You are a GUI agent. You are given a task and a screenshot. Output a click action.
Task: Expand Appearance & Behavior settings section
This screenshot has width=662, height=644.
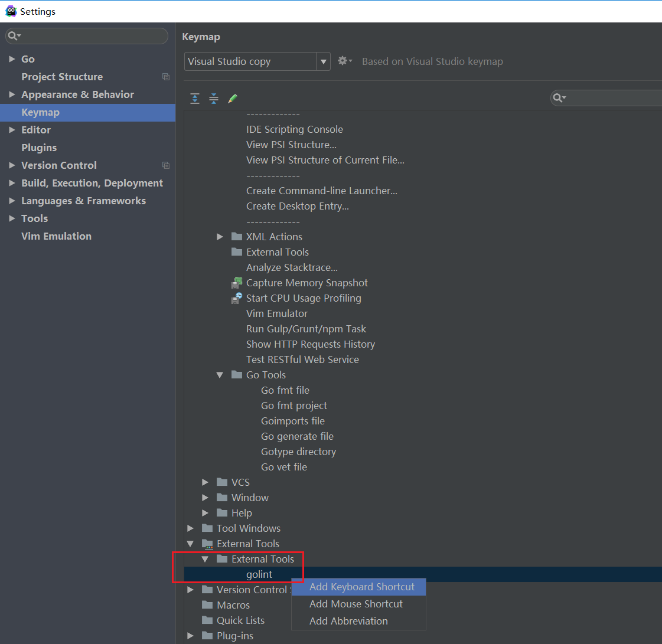[x=12, y=94]
